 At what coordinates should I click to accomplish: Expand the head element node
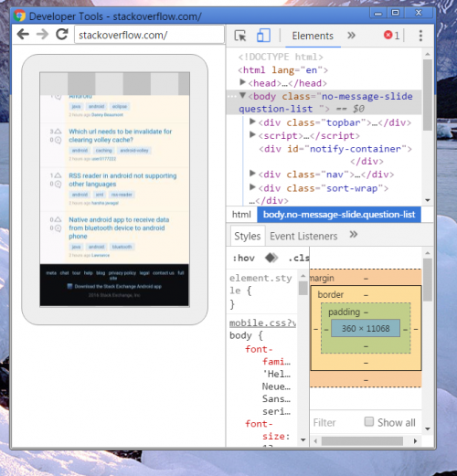(242, 82)
